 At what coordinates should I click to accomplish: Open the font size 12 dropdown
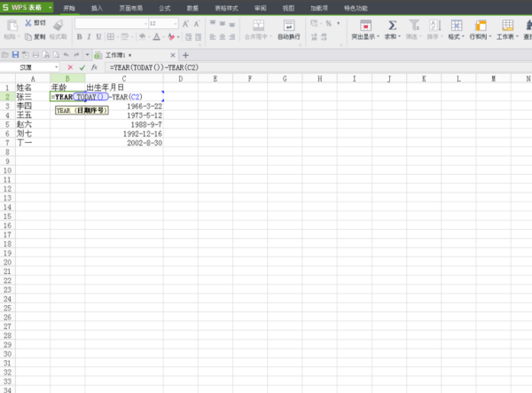(x=175, y=23)
